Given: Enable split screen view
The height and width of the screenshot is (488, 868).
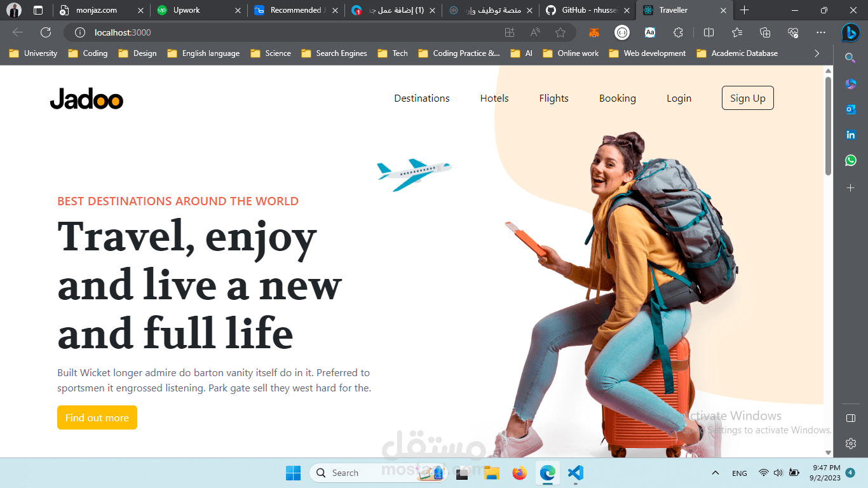Looking at the screenshot, I should pos(709,32).
